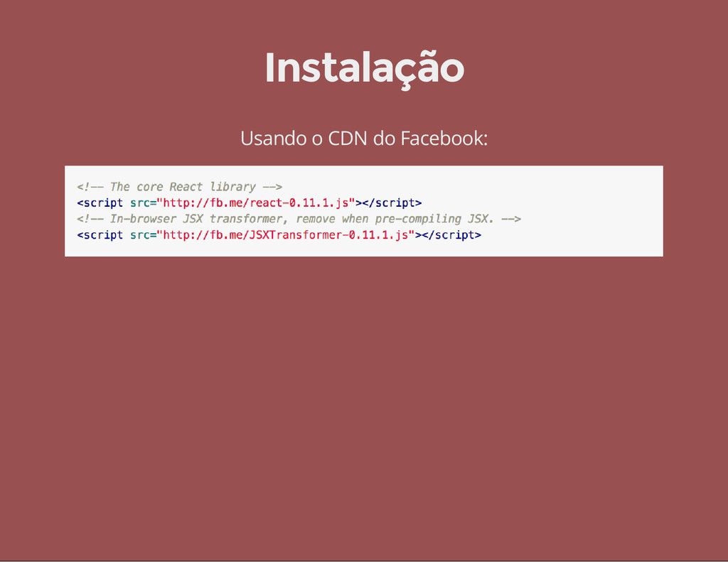This screenshot has width=728, height=562.
Task: Click the opening script tag on the JSXTransformer line
Action: coord(100,235)
